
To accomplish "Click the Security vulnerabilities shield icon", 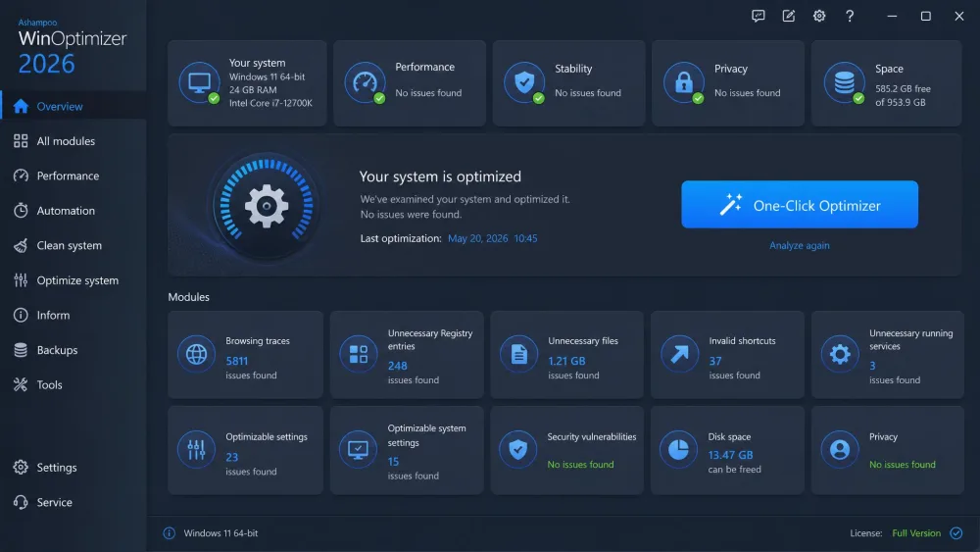I will (x=518, y=449).
